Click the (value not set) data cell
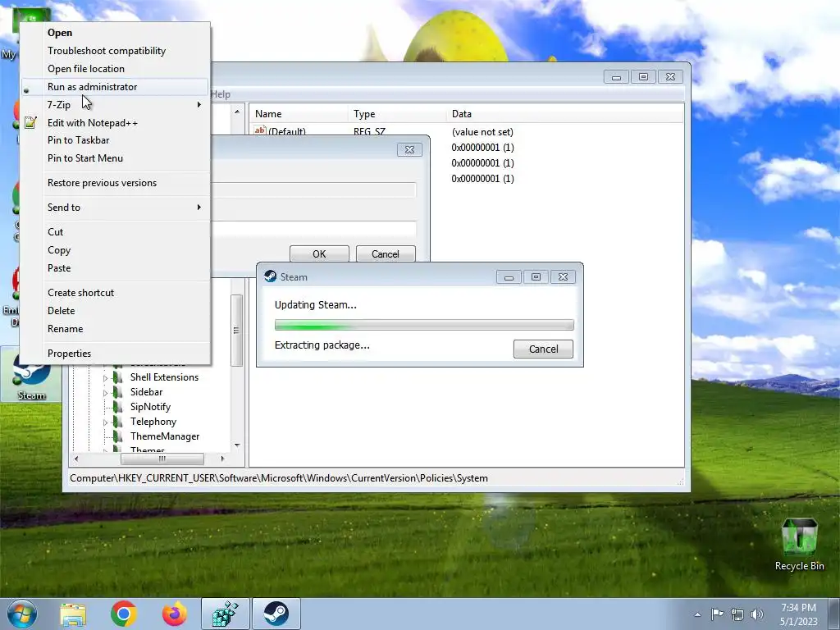 [482, 132]
